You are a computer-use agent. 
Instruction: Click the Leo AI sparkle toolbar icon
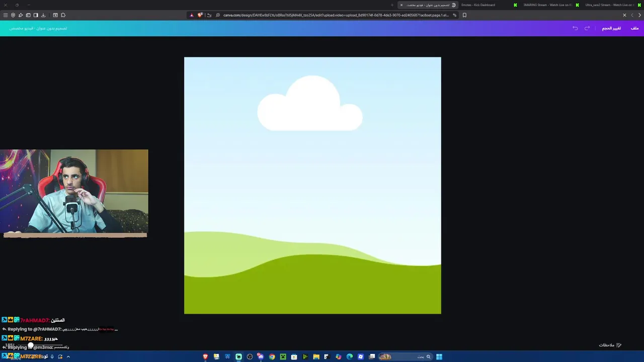(21, 15)
